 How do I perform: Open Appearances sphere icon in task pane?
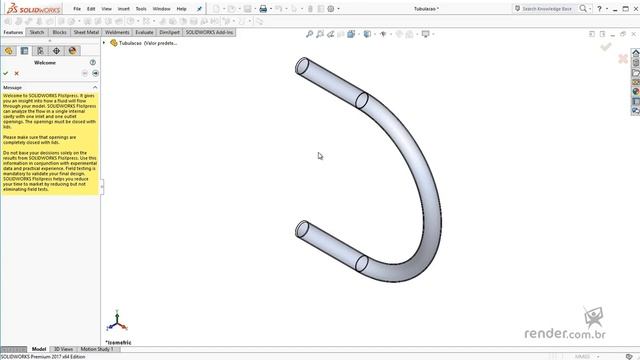[x=636, y=91]
